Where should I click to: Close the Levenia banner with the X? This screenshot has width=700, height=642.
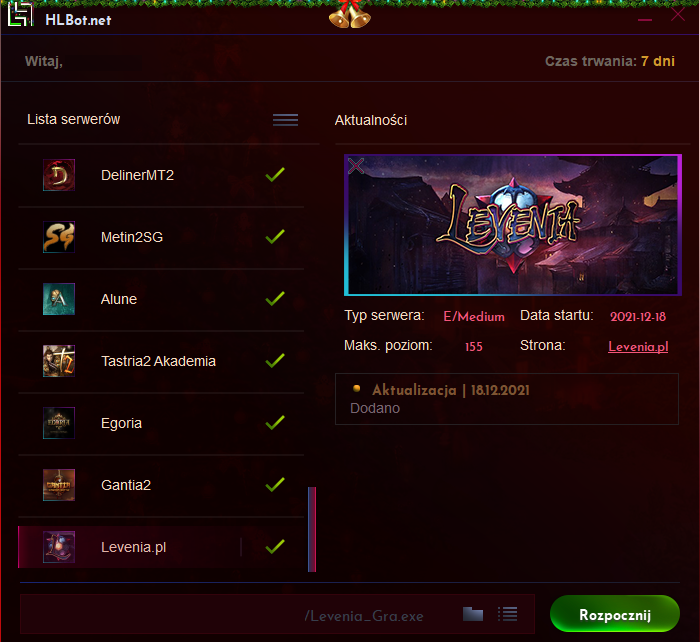356,166
